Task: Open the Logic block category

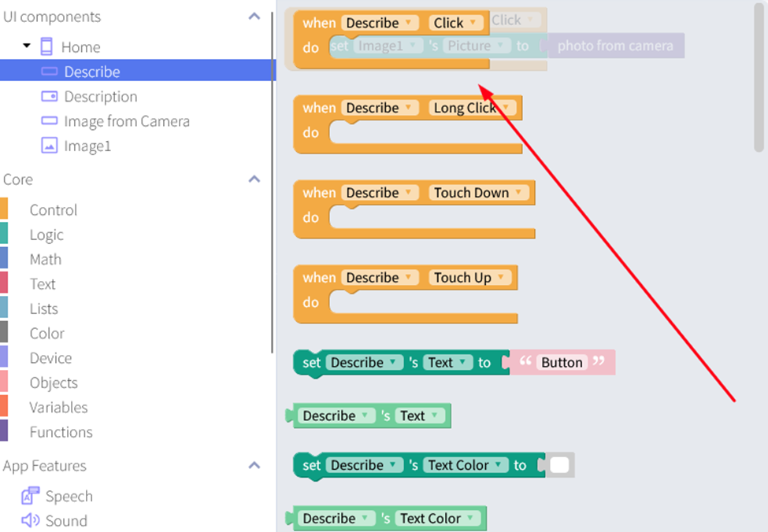Action: 46,235
